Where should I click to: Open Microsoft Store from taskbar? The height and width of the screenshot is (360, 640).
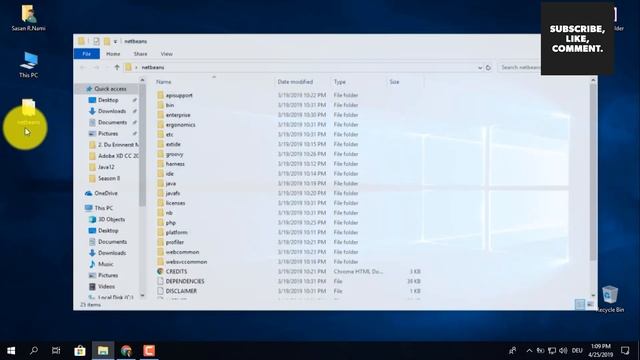click(80, 351)
